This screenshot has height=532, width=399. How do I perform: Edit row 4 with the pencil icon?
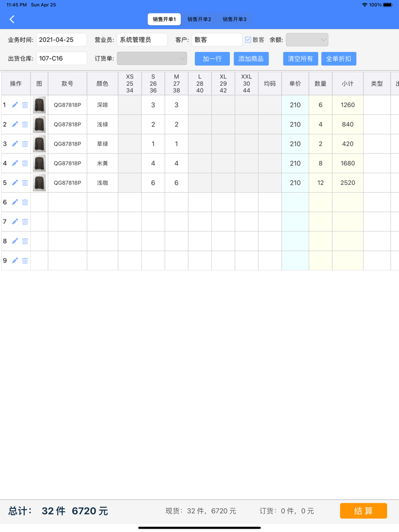(x=15, y=163)
